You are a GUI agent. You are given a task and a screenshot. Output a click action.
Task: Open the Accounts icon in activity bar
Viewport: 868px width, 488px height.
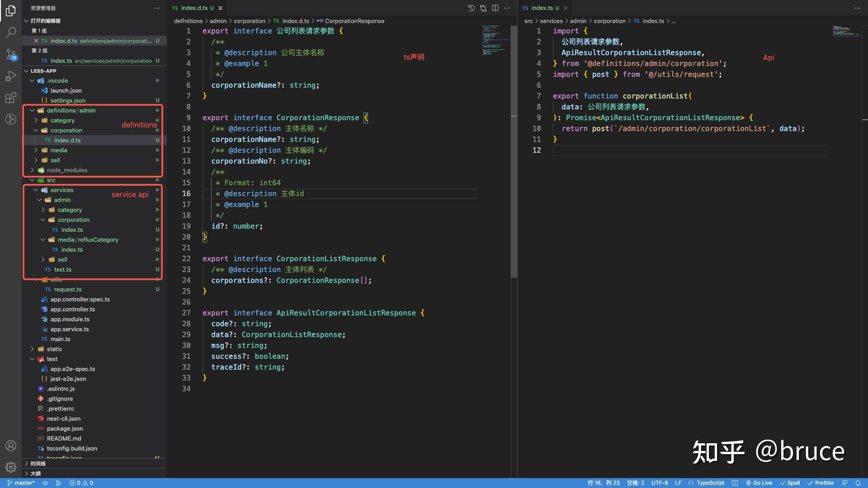tap(11, 446)
